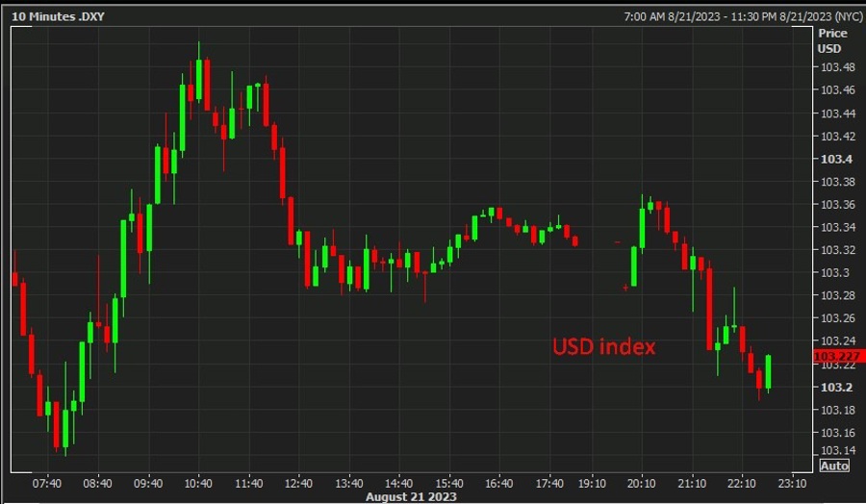Click the 12:40 time axis label
Screen dimensions: 866x504
click(x=299, y=484)
